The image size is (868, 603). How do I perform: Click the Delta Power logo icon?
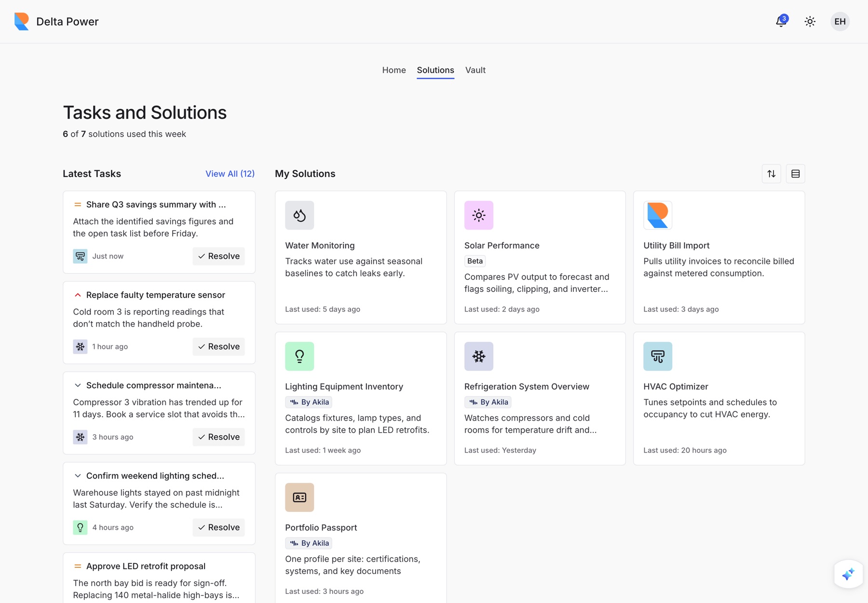(22, 21)
